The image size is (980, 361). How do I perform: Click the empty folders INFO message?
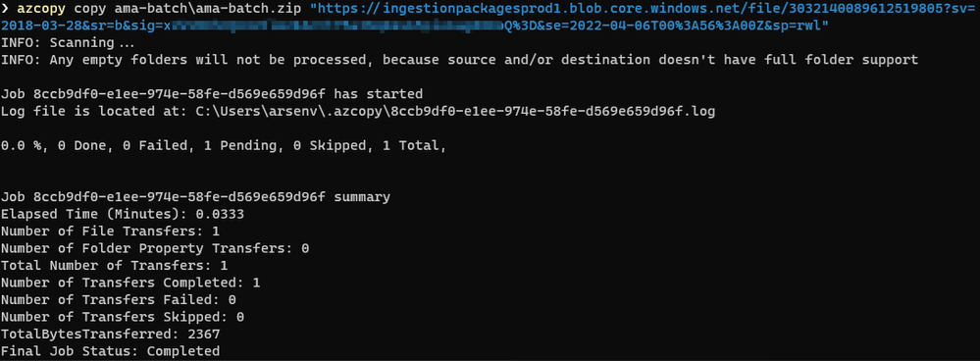(x=460, y=60)
